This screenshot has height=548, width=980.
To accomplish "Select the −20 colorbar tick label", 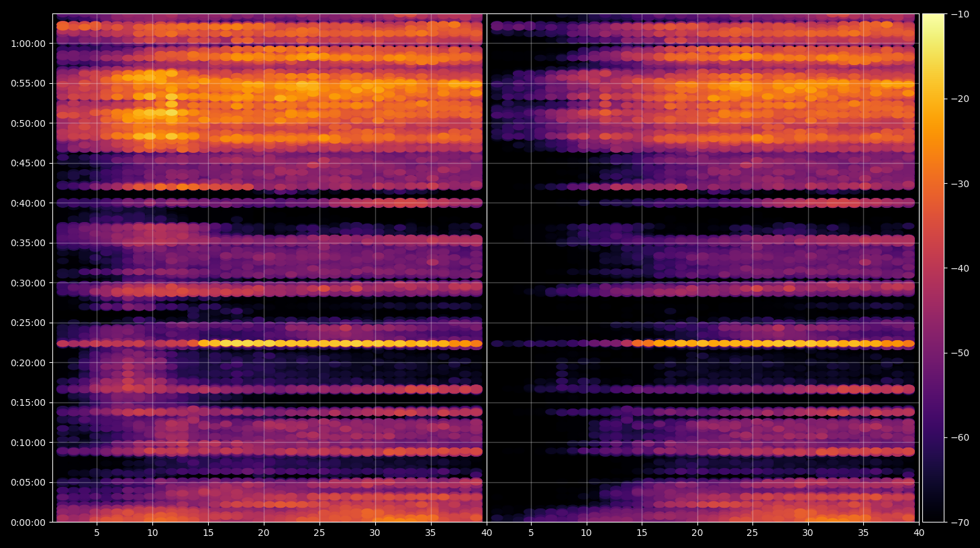I will (x=960, y=99).
